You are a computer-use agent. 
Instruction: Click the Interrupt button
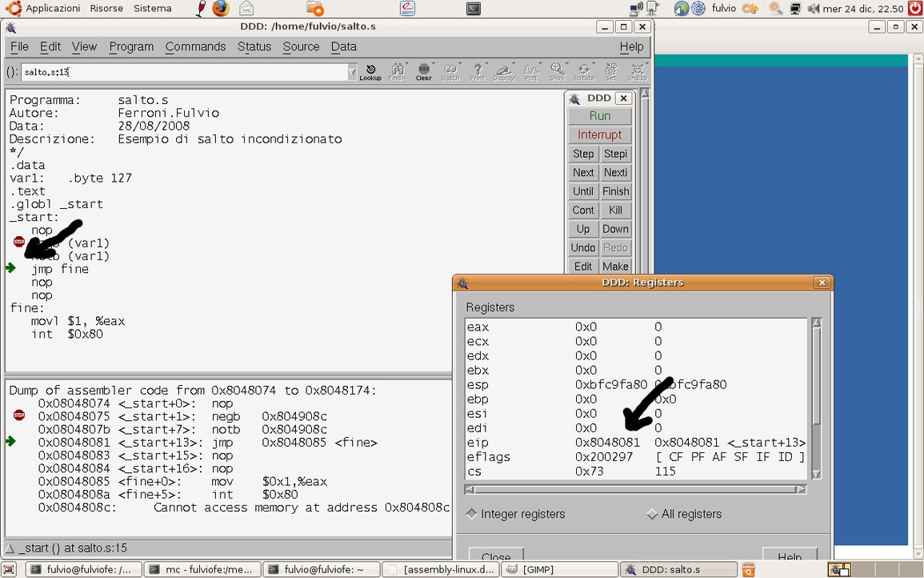coord(600,135)
